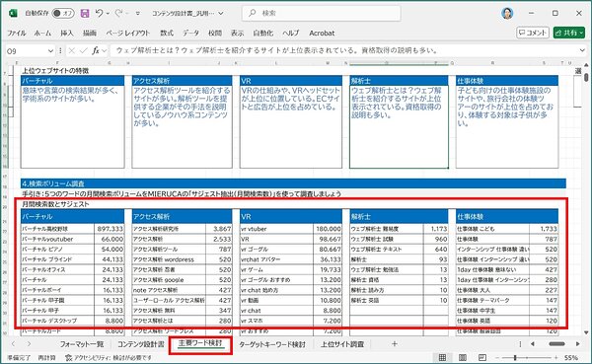Click the Undo arrow icon
The height and width of the screenshot is (364, 592).
click(x=99, y=13)
